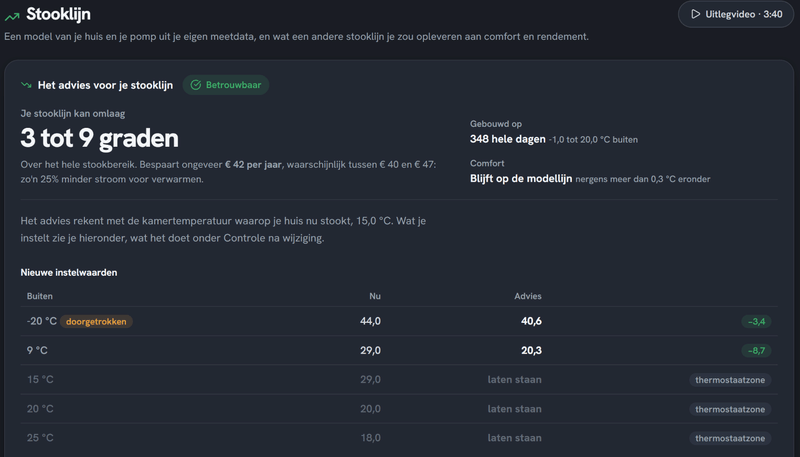Click the '15 °C' row label
This screenshot has height=457, width=800.
pos(40,379)
